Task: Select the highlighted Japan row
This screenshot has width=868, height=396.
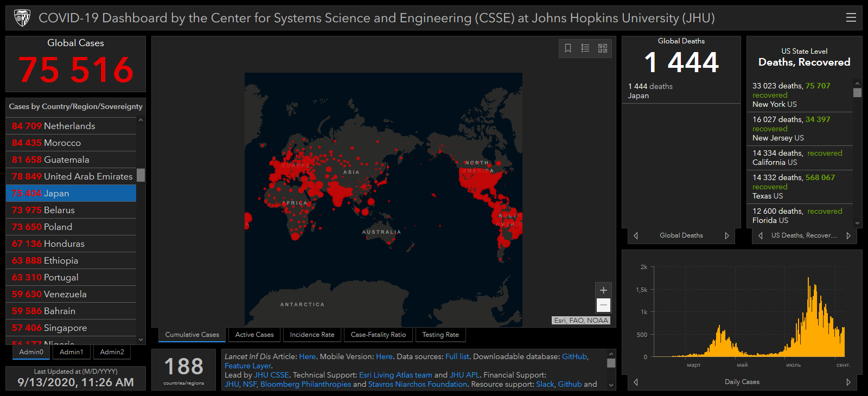Action: click(x=71, y=193)
